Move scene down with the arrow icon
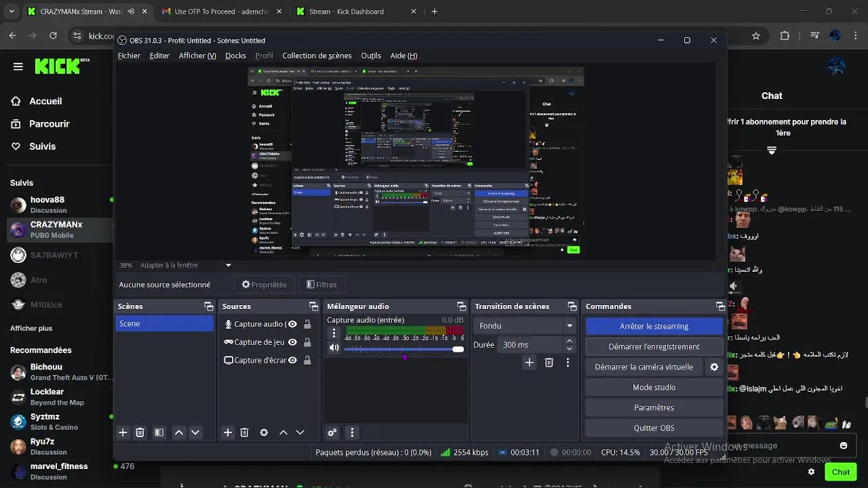The height and width of the screenshot is (488, 868). (x=195, y=432)
